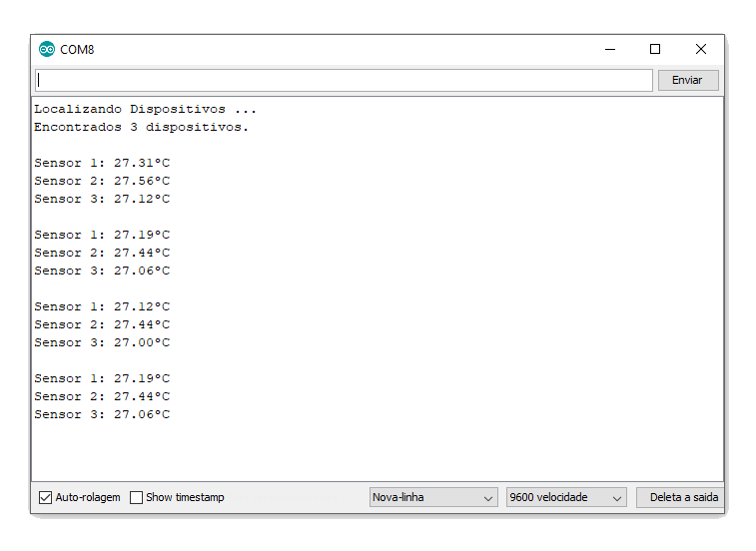This screenshot has height=551, width=756.
Task: Close the COM8 serial monitor window
Action: tap(701, 50)
